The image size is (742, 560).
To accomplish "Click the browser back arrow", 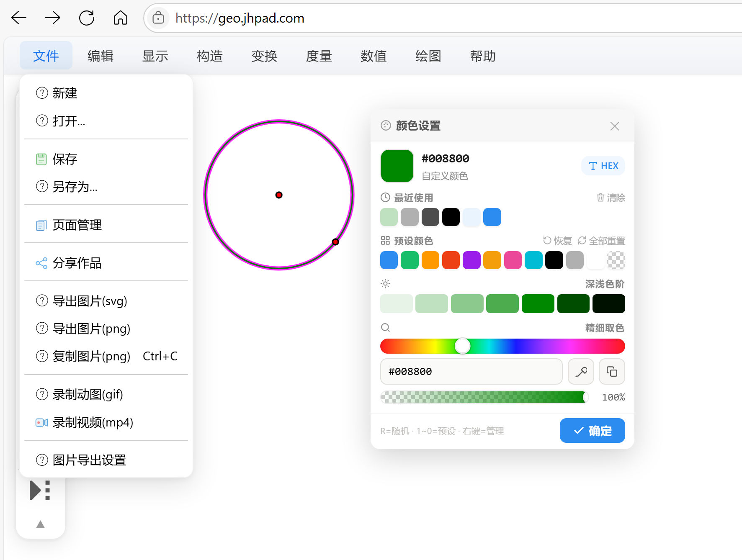I will (x=19, y=18).
